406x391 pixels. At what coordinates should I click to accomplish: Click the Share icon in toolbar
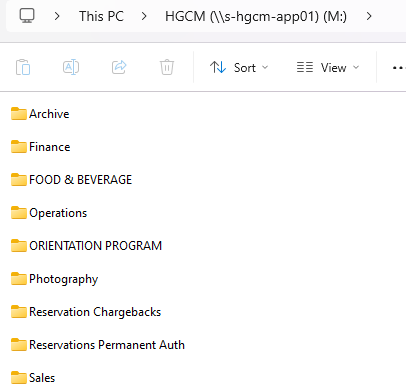click(x=119, y=67)
